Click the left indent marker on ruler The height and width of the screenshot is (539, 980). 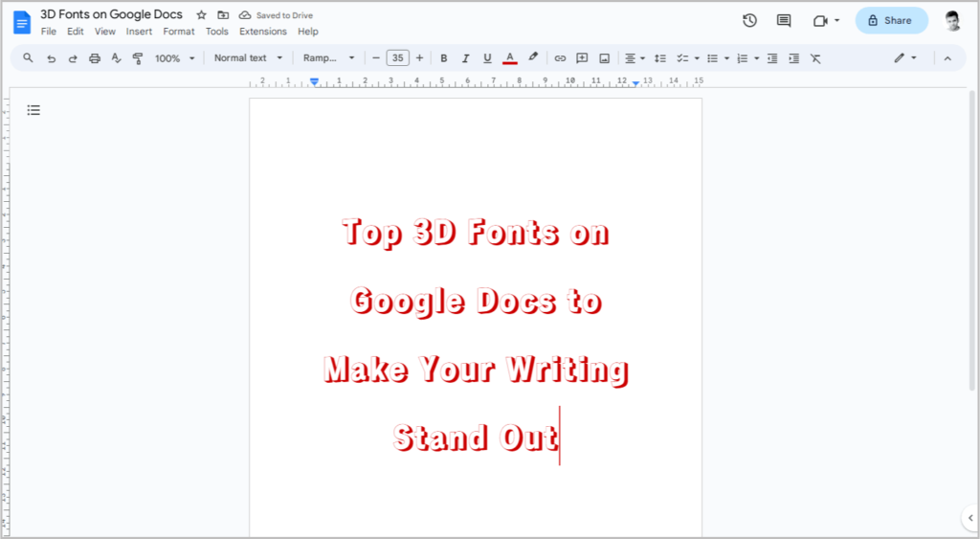(x=314, y=82)
